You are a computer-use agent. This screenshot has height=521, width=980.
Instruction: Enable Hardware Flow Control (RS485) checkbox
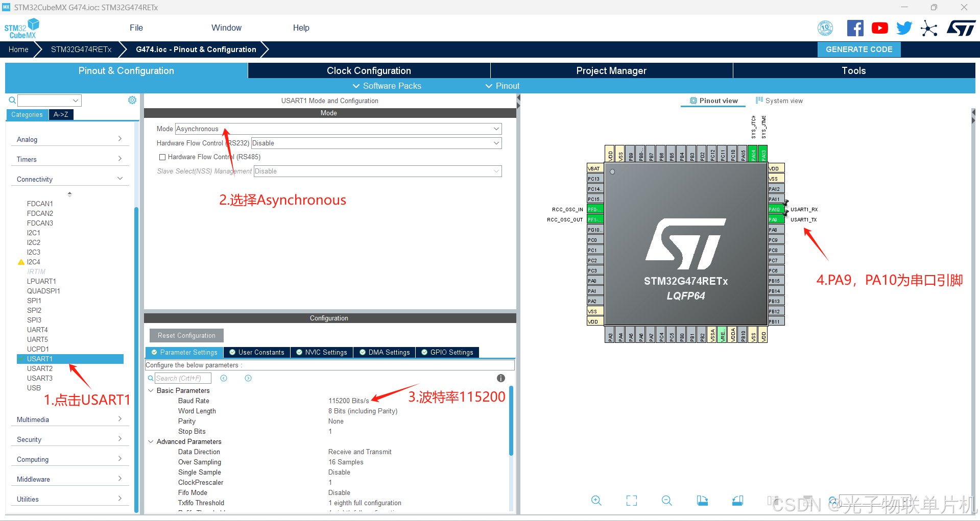(162, 157)
